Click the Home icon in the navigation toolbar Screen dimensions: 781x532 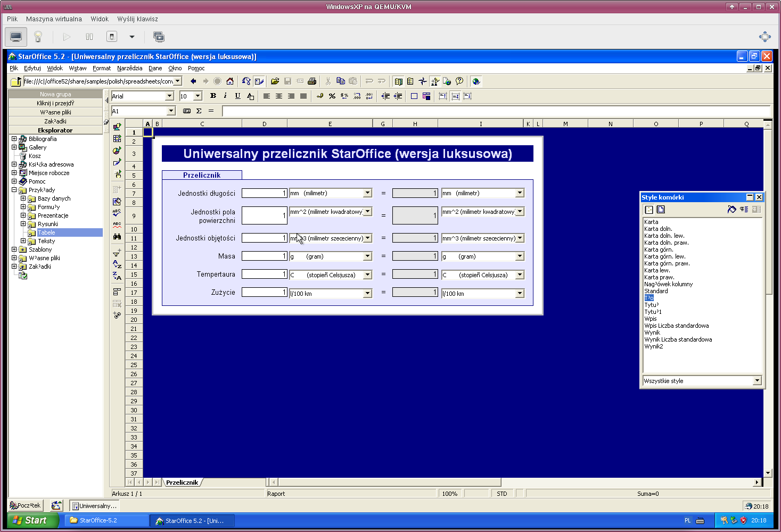tap(230, 81)
